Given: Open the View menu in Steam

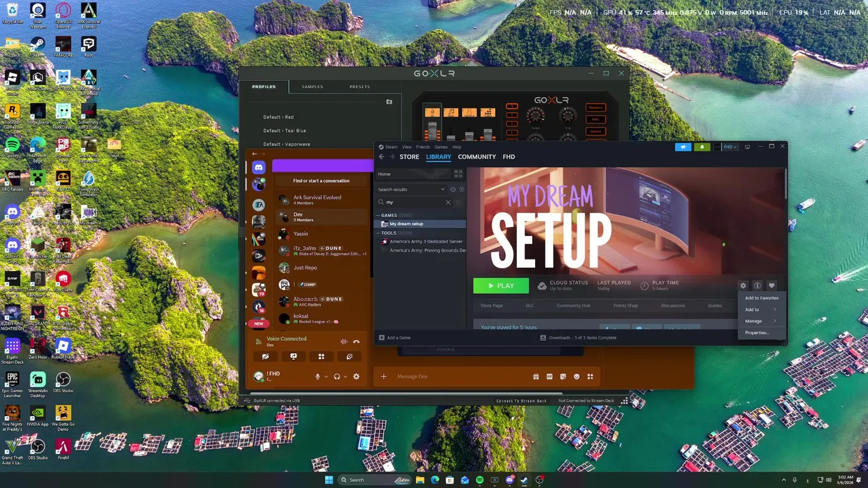Looking at the screenshot, I should (x=407, y=147).
